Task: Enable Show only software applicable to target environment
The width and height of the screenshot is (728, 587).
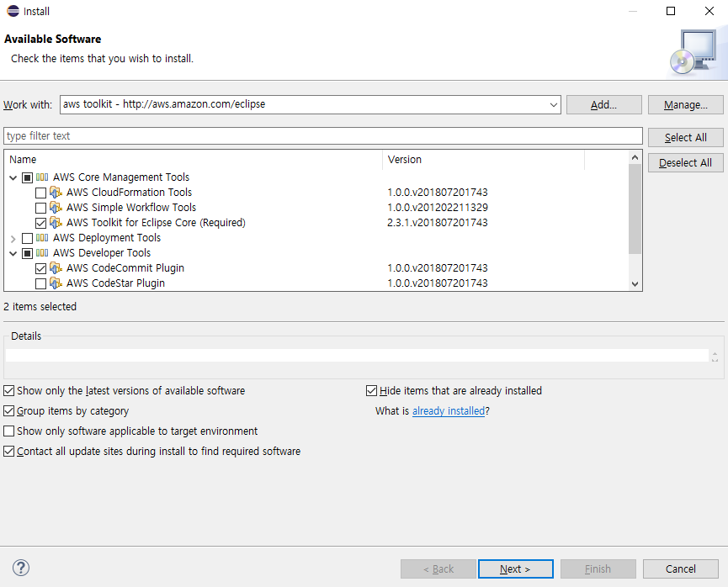Action: click(8, 431)
